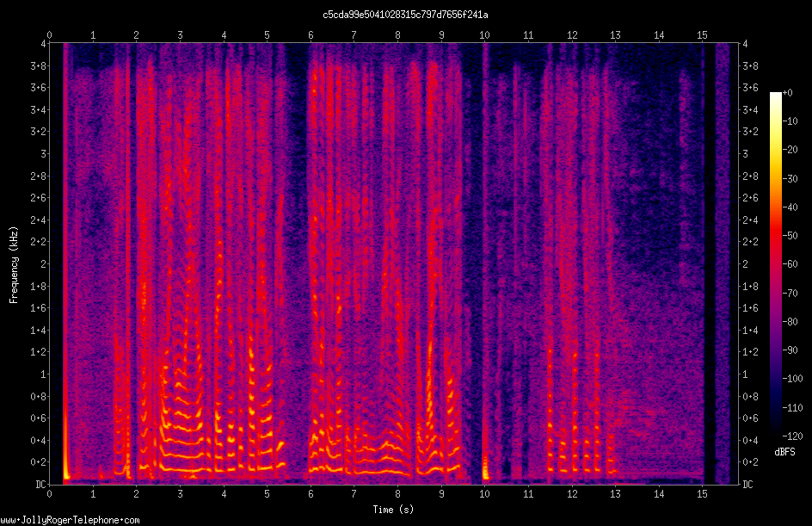The image size is (812, 526).
Task: Click '1·4' on the right frequency axis
Action: coord(750,330)
